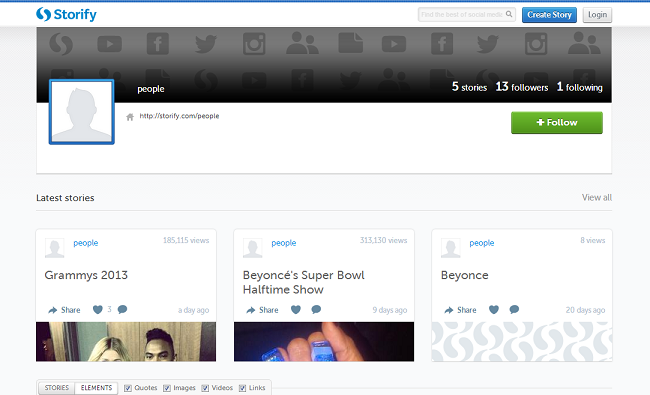Share the Super Bowl Halftime Show story
The image size is (650, 395).
(x=262, y=310)
